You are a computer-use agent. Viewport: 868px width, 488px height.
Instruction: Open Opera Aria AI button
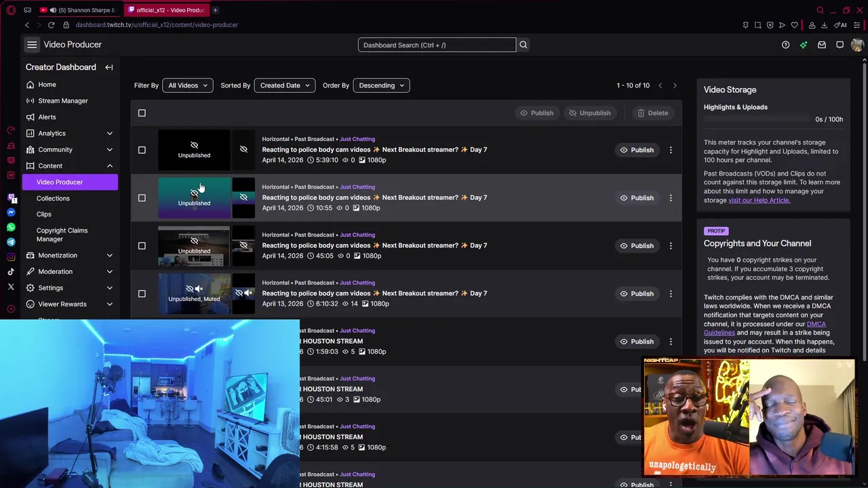842,25
